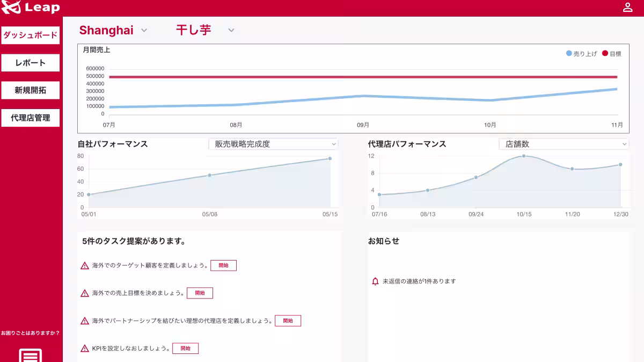Go to the 代理店管理 page

point(30,117)
